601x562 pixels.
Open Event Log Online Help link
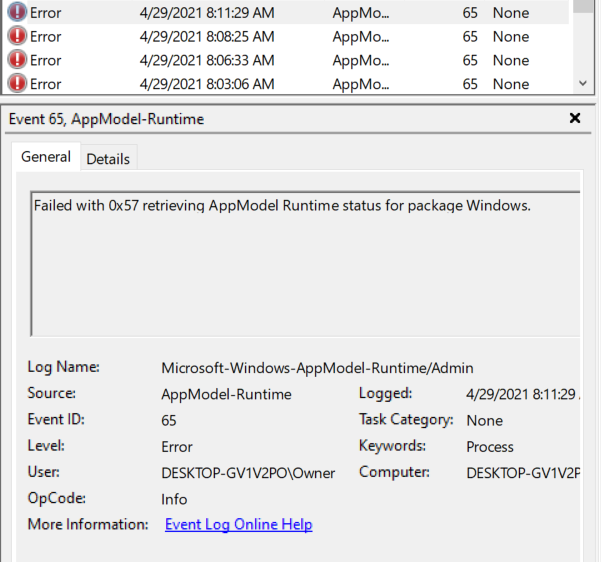click(x=238, y=524)
